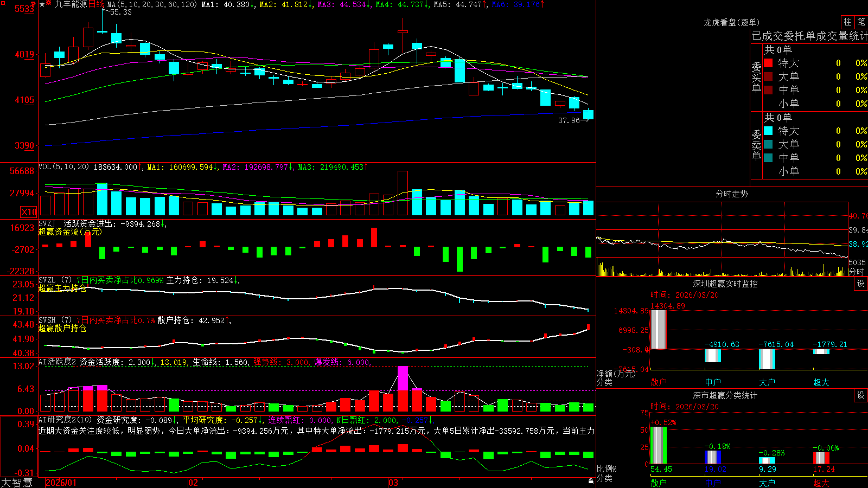Click teal swatch for 委卖单 中单
868x488 pixels.
tap(768, 157)
